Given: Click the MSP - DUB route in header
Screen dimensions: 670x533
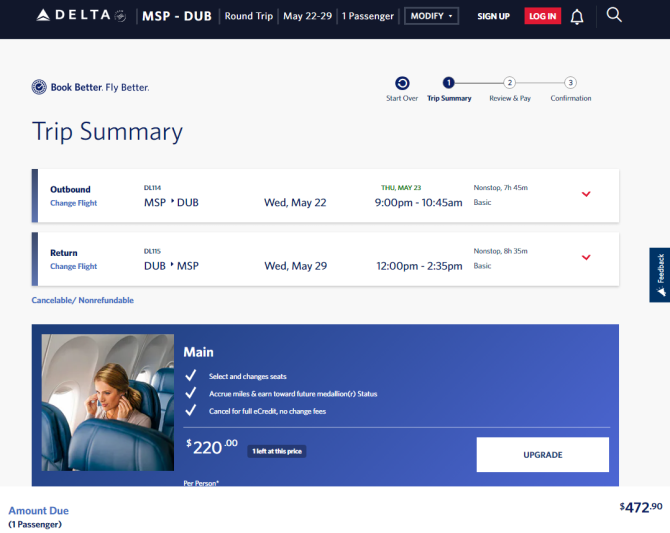Looking at the screenshot, I should tap(177, 16).
